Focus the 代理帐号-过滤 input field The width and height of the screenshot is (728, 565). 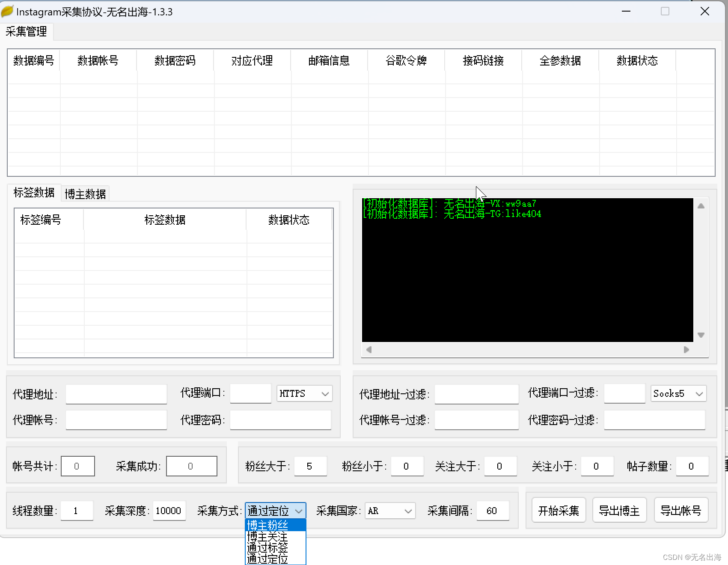(x=477, y=420)
